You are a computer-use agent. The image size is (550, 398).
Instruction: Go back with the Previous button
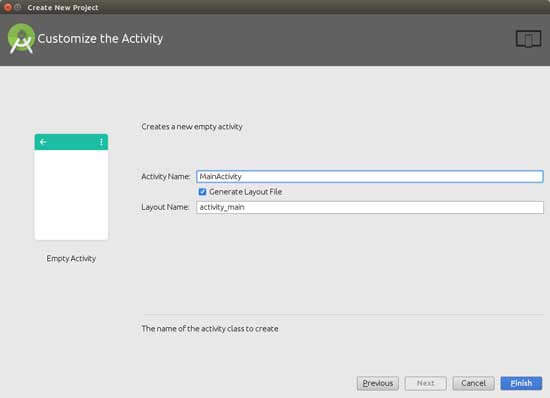pyautogui.click(x=378, y=383)
